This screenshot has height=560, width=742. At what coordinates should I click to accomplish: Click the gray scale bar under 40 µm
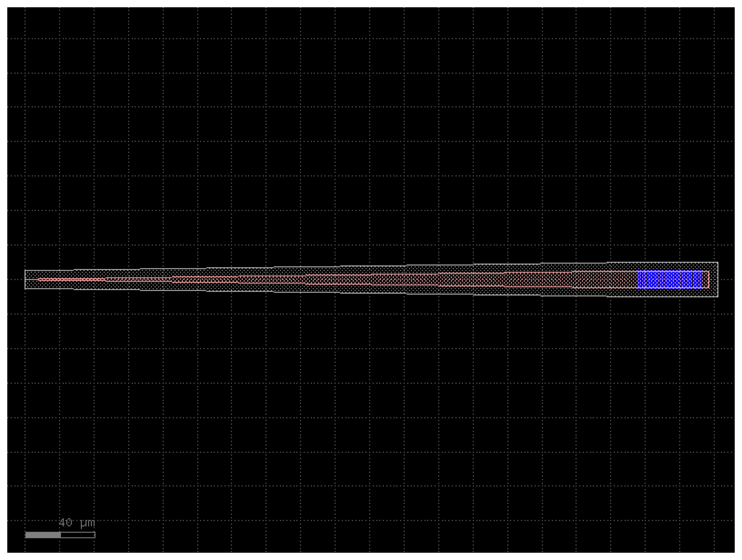[60, 535]
